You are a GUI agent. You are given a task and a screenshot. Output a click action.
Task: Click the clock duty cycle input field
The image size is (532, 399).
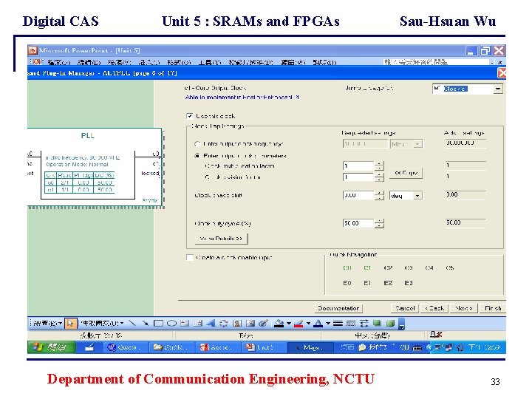click(358, 223)
